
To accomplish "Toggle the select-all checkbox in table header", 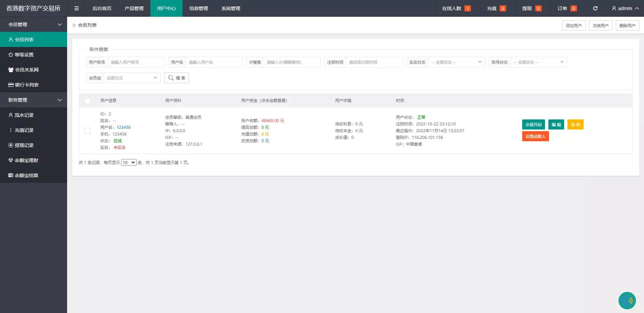I will click(87, 101).
